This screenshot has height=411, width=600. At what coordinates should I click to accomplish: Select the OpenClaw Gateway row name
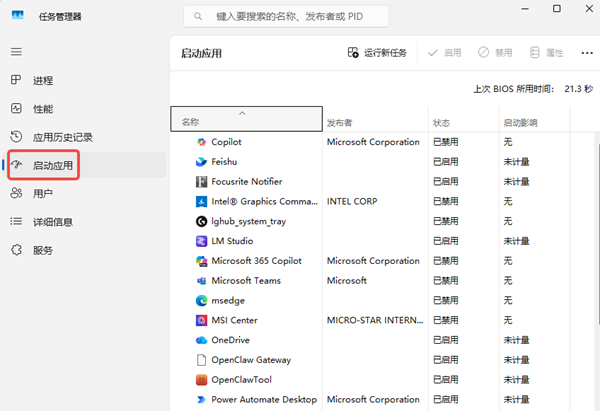pos(251,360)
